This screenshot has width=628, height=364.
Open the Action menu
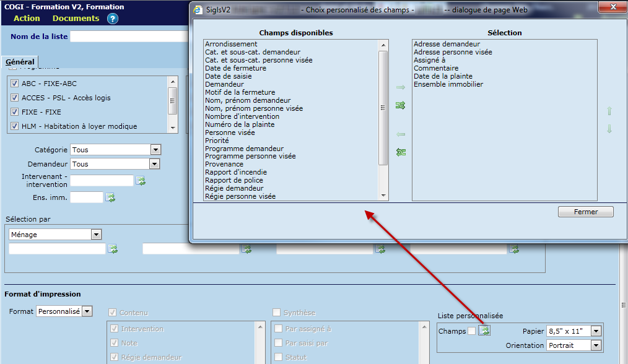point(27,19)
